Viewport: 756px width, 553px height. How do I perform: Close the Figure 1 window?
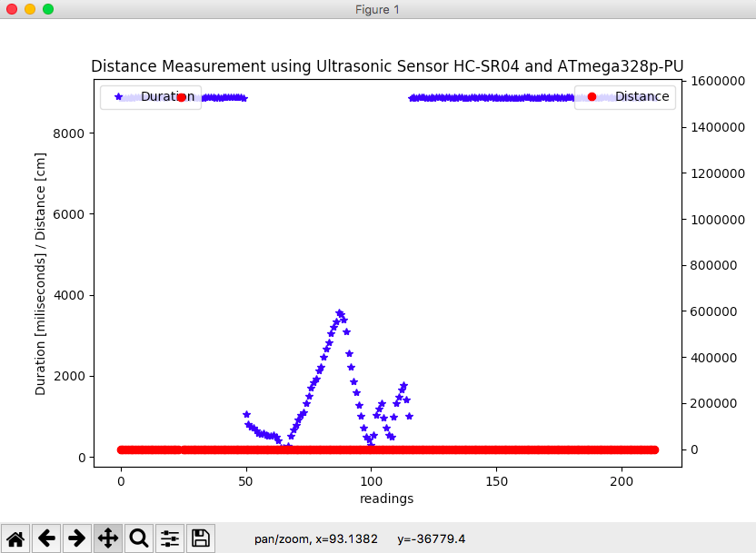[x=12, y=9]
